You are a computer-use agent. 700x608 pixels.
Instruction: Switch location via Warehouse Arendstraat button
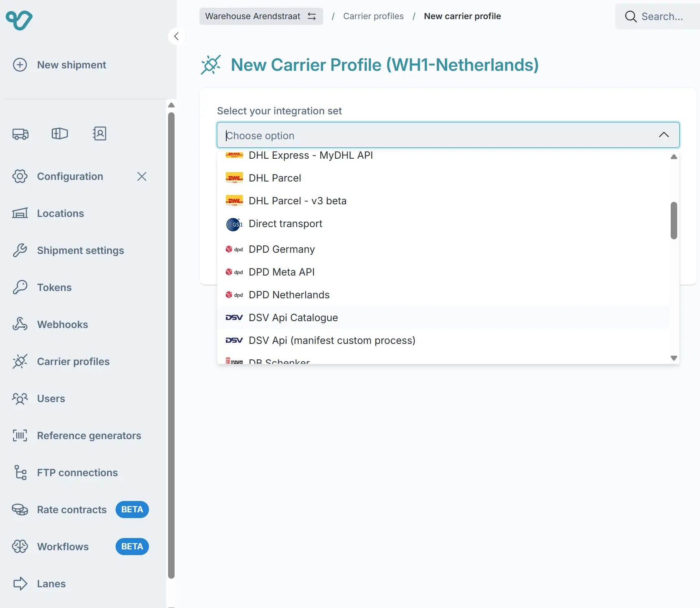(261, 16)
